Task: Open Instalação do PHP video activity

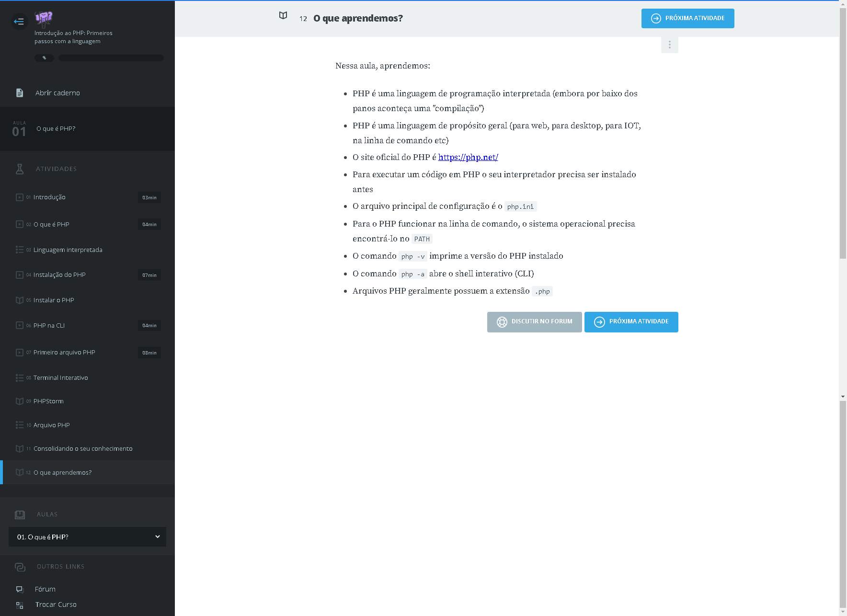Action: click(x=59, y=275)
